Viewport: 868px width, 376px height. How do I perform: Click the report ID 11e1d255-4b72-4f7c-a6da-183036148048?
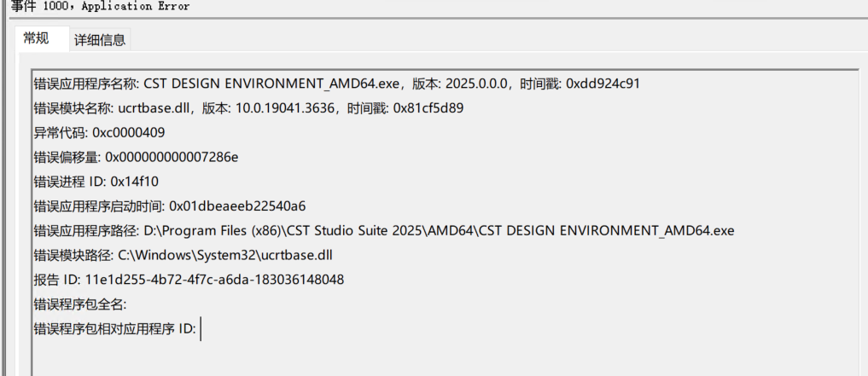pos(214,280)
